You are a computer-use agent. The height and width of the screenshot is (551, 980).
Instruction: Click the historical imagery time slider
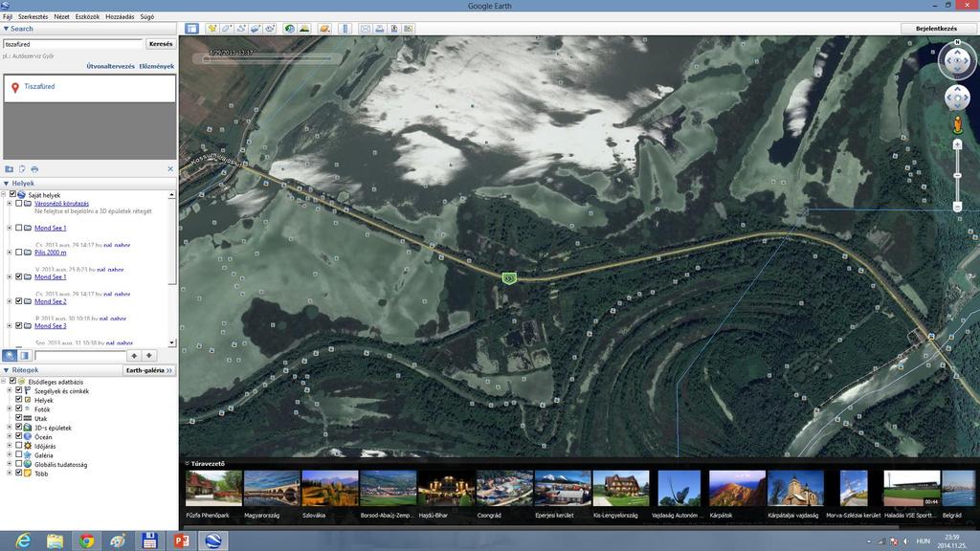click(x=269, y=59)
